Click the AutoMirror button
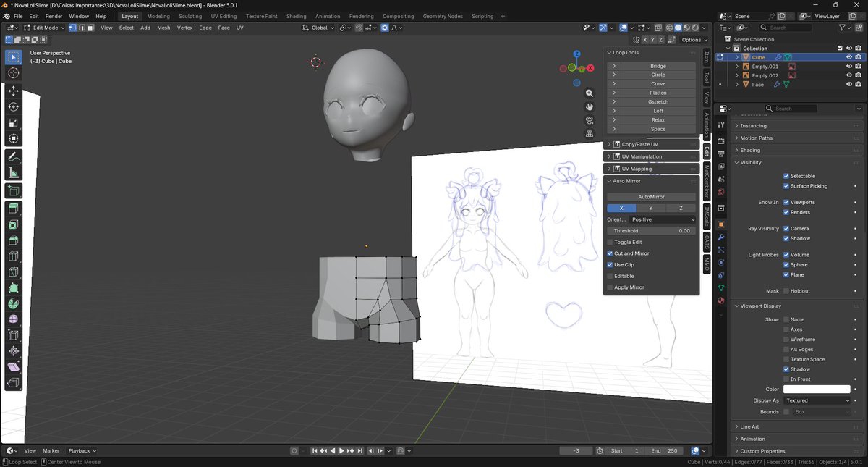Image resolution: width=868 pixels, height=467 pixels. pos(651,197)
